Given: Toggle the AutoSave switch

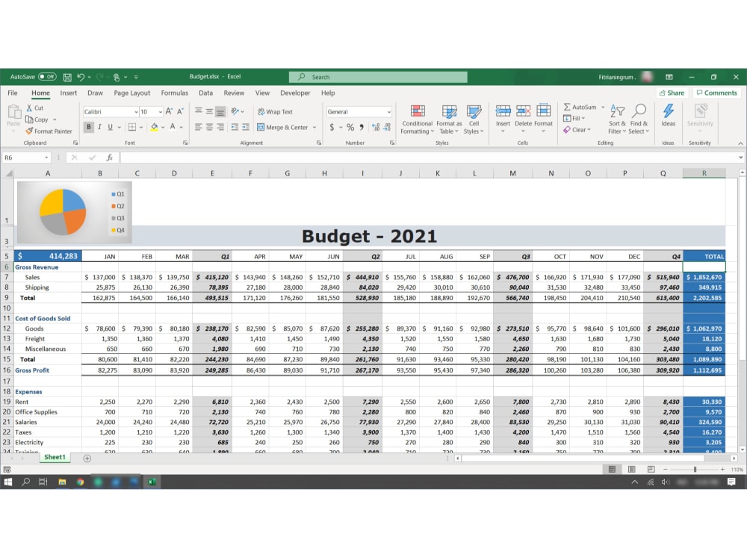Looking at the screenshot, I should (x=47, y=77).
